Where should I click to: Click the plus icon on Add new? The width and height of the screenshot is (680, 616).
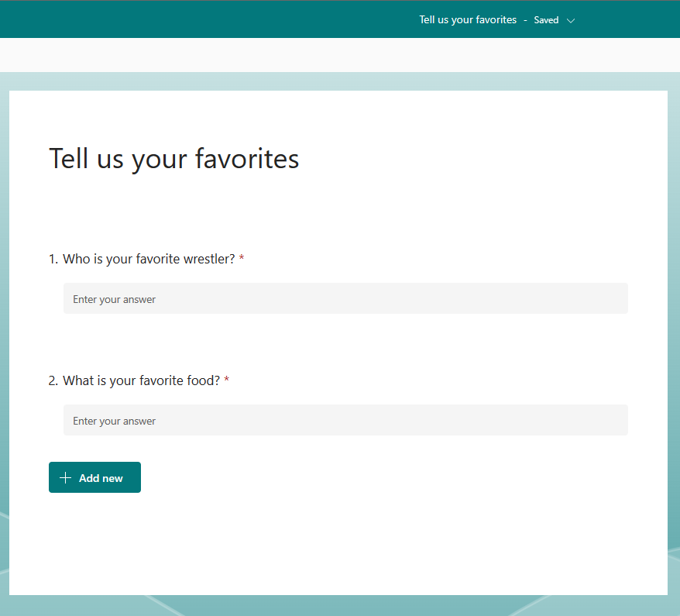65,478
